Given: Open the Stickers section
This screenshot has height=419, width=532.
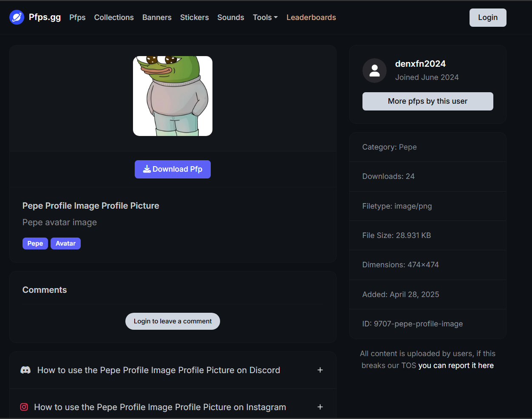Looking at the screenshot, I should click(194, 17).
